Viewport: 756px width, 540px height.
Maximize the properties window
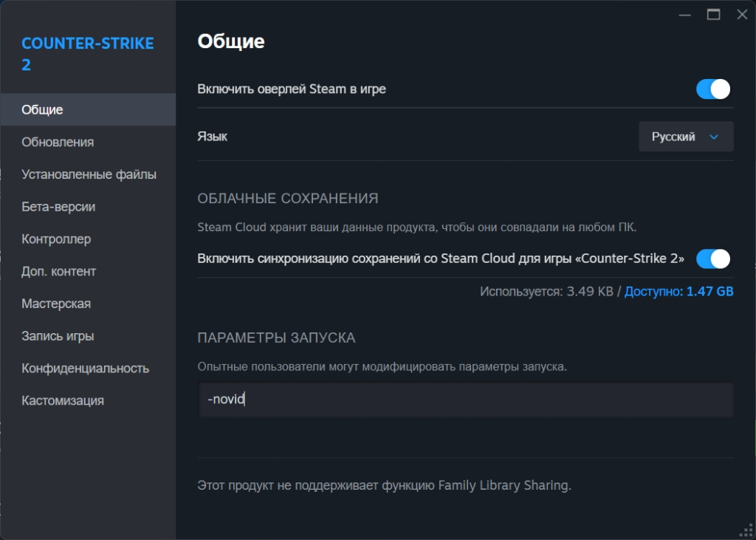pyautogui.click(x=713, y=14)
